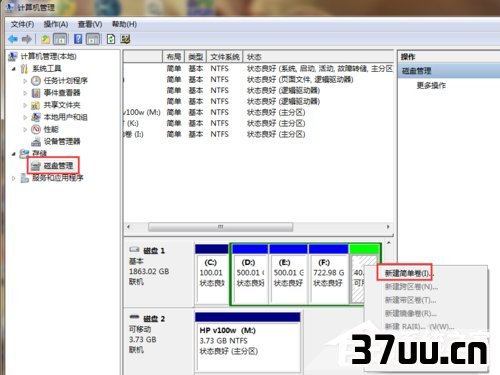Click the Back arrow toolbar icon
Screen dimensions: 500x375
click(x=13, y=39)
